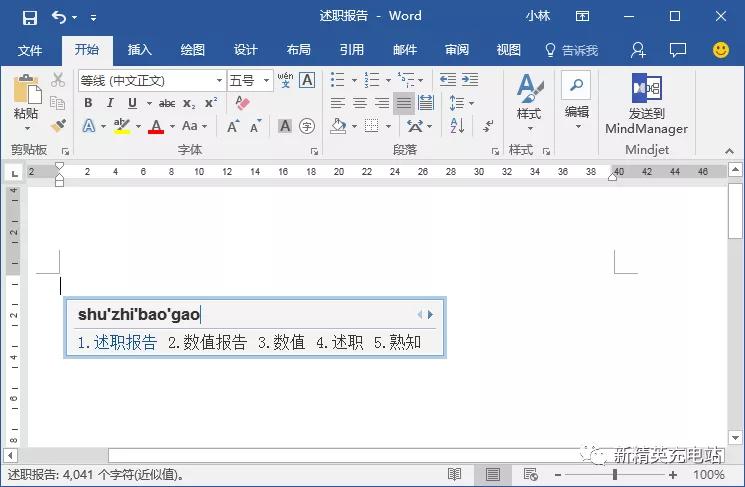The image size is (745, 487).
Task: Open the 设计 tab
Action: point(245,50)
